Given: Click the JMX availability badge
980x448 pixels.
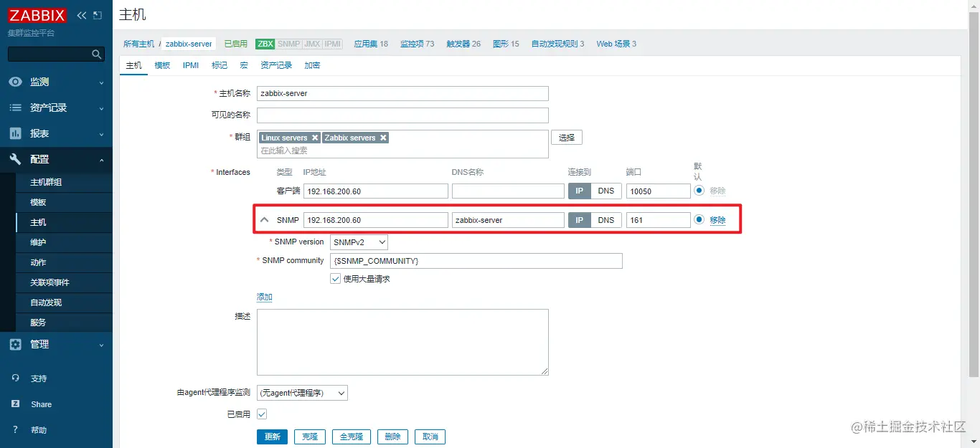Looking at the screenshot, I should click(312, 44).
